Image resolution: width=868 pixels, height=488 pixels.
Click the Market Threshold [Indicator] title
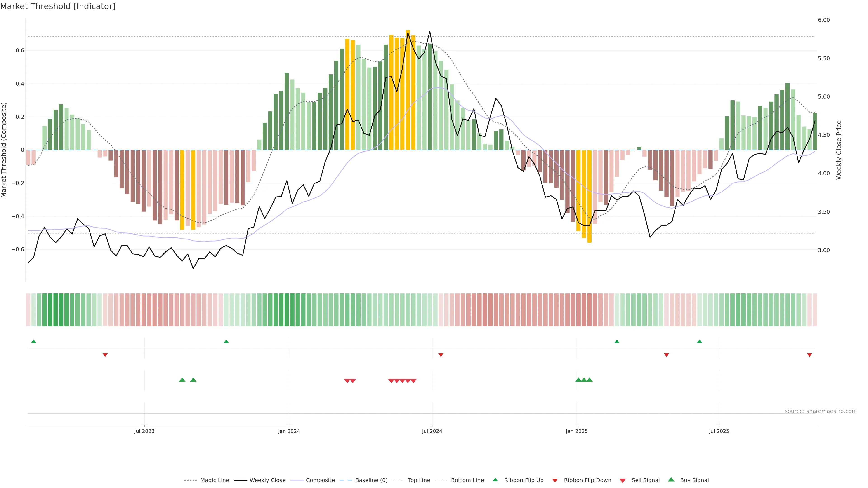58,6
